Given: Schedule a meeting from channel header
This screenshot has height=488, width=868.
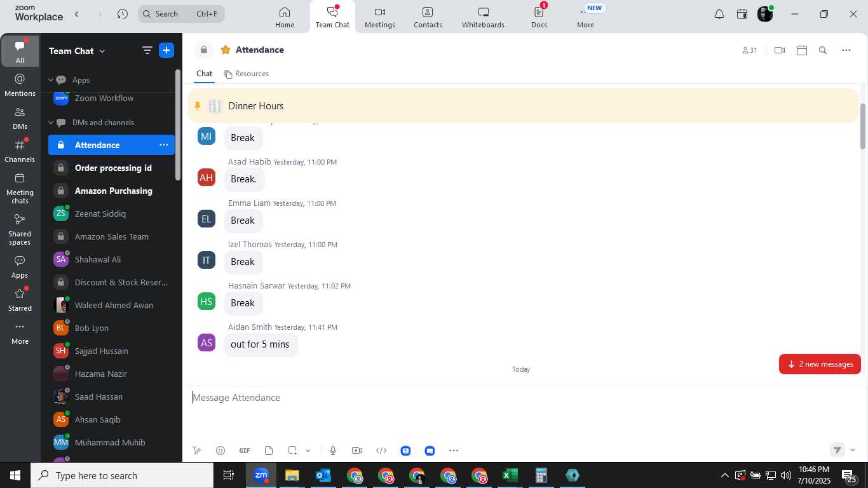Looking at the screenshot, I should pos(802,50).
